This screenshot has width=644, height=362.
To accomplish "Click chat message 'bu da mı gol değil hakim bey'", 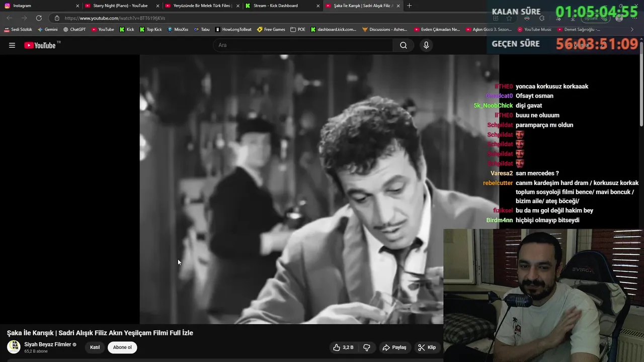I will pyautogui.click(x=554, y=211).
